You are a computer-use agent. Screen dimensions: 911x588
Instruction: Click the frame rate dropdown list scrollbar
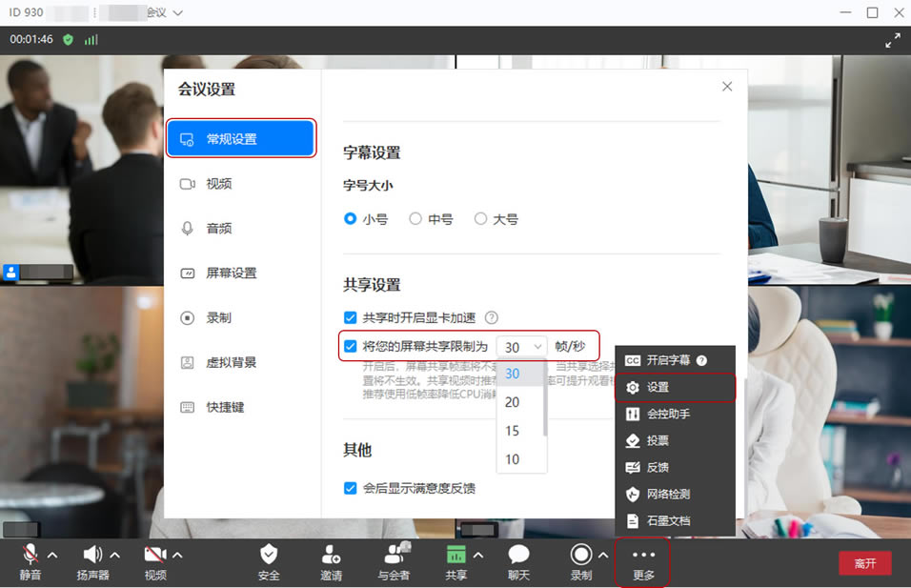coord(545,400)
